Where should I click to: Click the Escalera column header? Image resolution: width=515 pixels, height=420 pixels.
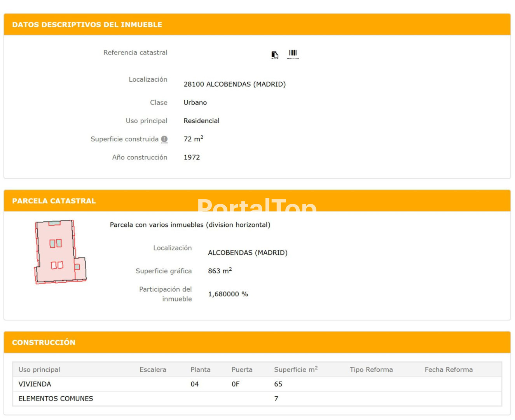click(153, 369)
